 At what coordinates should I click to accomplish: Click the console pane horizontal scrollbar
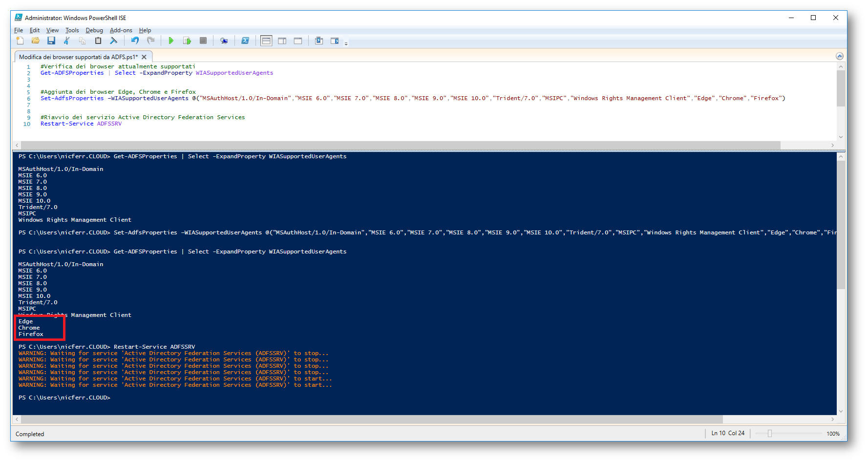(371, 420)
